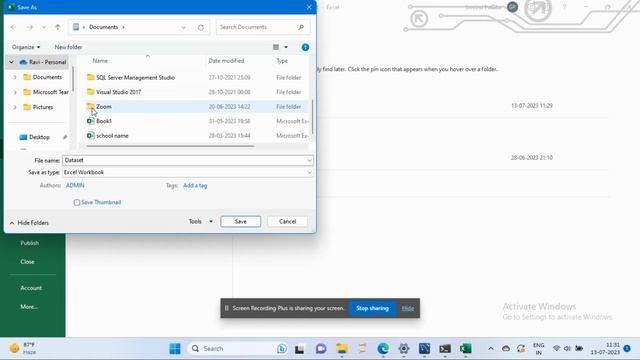
Task: Enable the Save Thumbnail checkbox
Action: coord(77,202)
